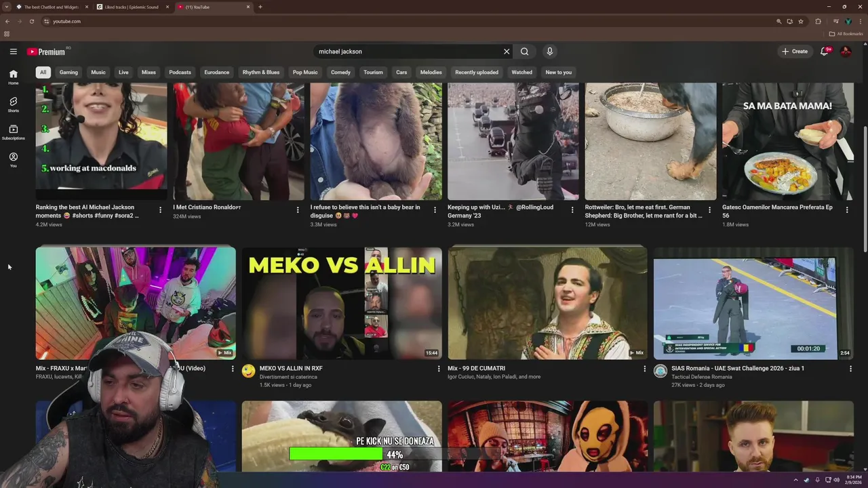Open options for Ranking the best AI Michael Jackson short
Screen dimensions: 868x488
pos(160,210)
